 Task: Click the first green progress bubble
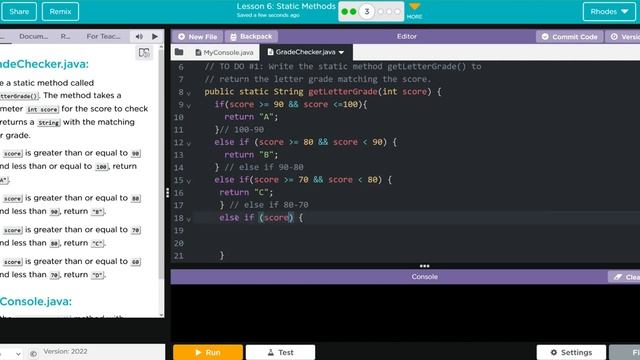pos(344,11)
